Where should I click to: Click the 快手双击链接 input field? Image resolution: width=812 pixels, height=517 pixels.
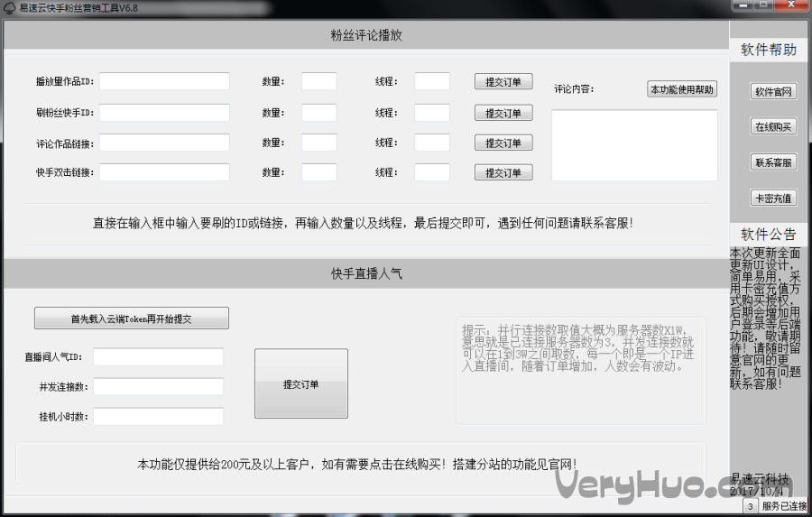point(164,172)
